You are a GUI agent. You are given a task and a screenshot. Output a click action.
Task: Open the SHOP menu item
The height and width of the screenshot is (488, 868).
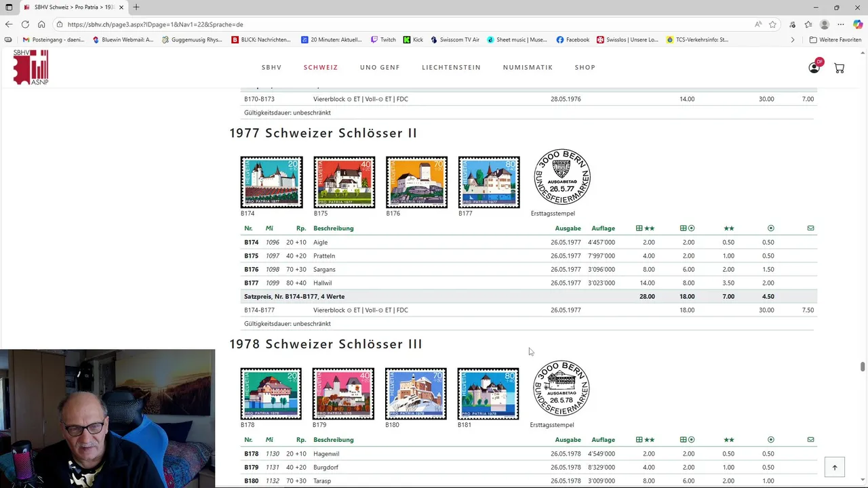(x=585, y=67)
